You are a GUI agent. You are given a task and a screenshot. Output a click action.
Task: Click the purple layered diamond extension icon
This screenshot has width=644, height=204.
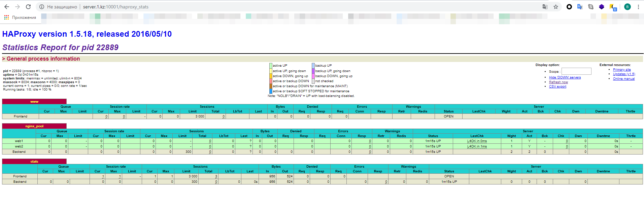[x=602, y=7]
